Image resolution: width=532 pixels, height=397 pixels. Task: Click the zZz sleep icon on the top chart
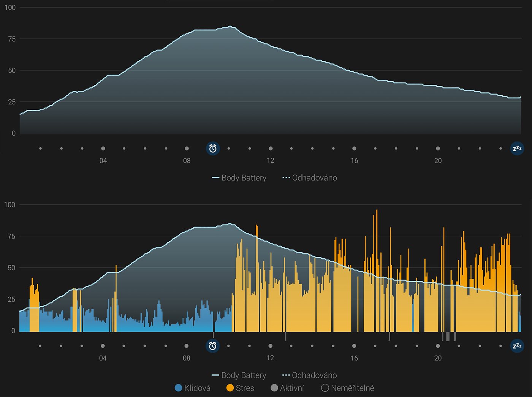[517, 149]
